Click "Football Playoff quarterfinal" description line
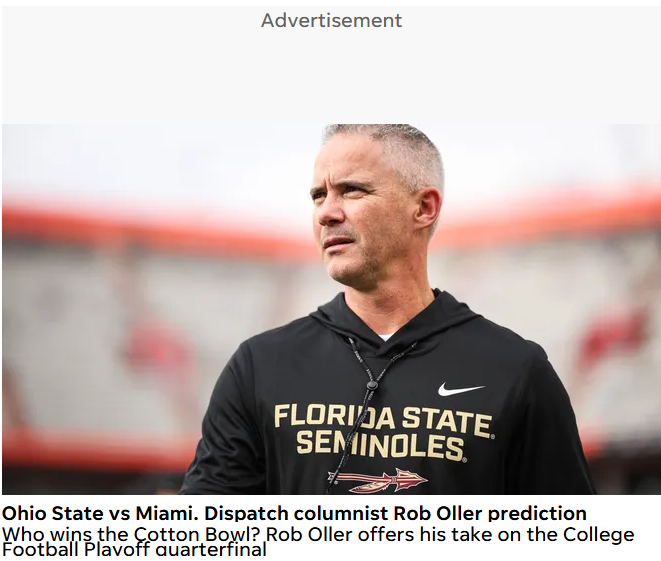Viewport: 661px width, 561px height. [x=134, y=550]
